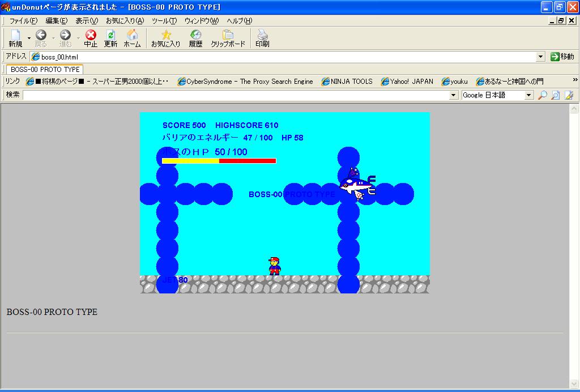This screenshot has height=392, width=580.
Task: Open CyberSyndrome Proxy Search Engine bookmark
Action: (x=245, y=82)
